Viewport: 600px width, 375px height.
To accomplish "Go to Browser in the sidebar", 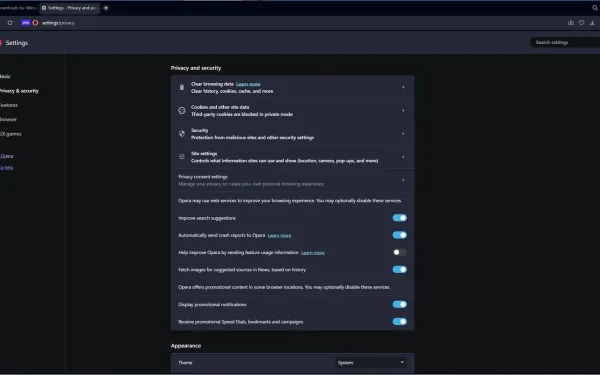I will pyautogui.click(x=8, y=119).
